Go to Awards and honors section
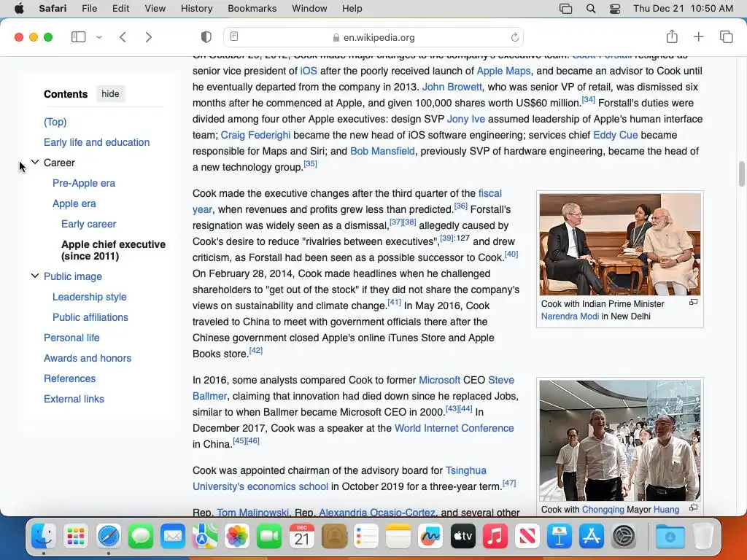This screenshot has height=560, width=747. (88, 359)
